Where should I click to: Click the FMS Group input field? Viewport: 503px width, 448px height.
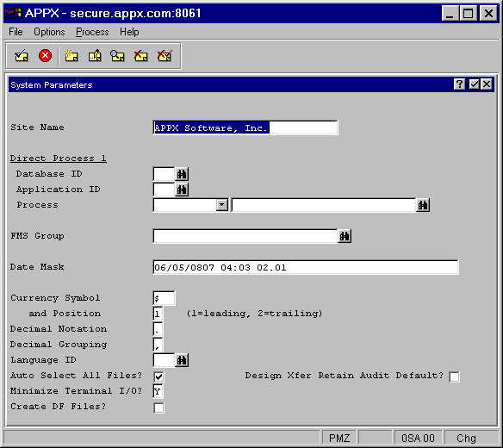point(245,236)
